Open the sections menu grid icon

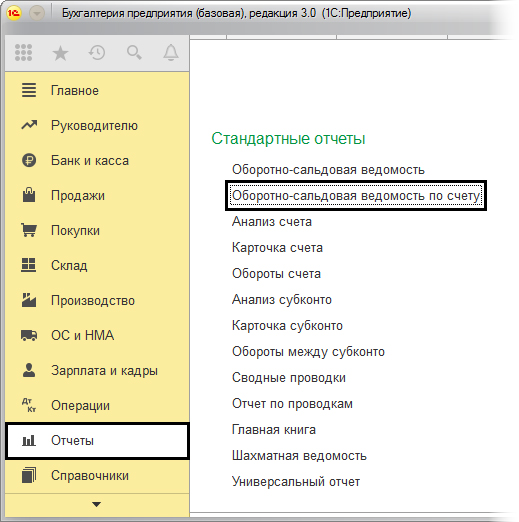24,53
